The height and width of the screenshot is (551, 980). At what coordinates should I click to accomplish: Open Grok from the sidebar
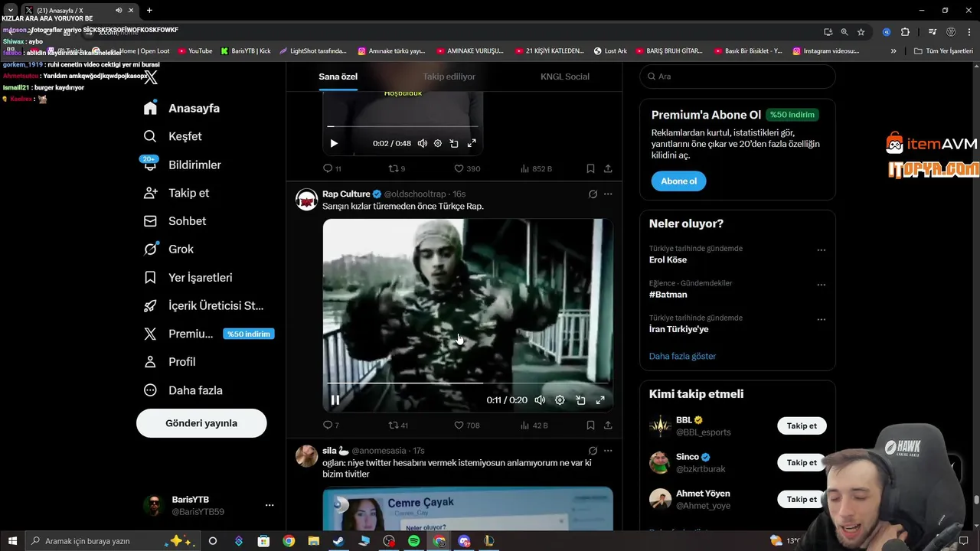click(168, 249)
